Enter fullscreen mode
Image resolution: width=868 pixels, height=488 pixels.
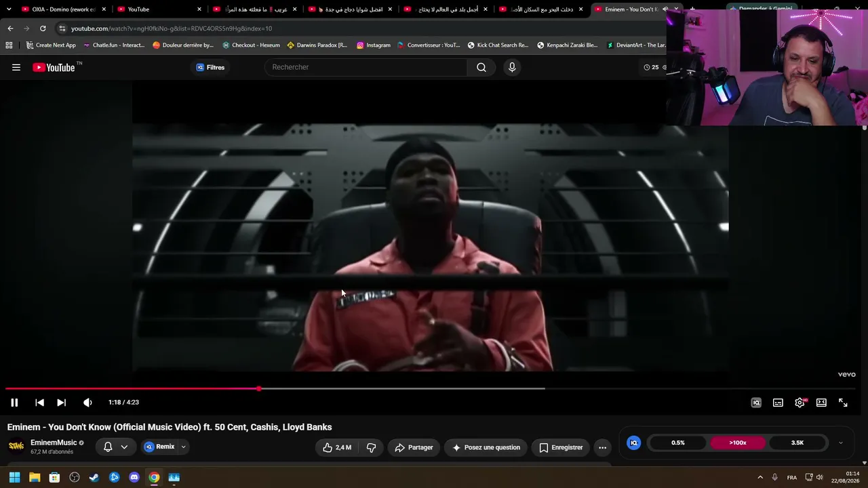click(x=843, y=403)
